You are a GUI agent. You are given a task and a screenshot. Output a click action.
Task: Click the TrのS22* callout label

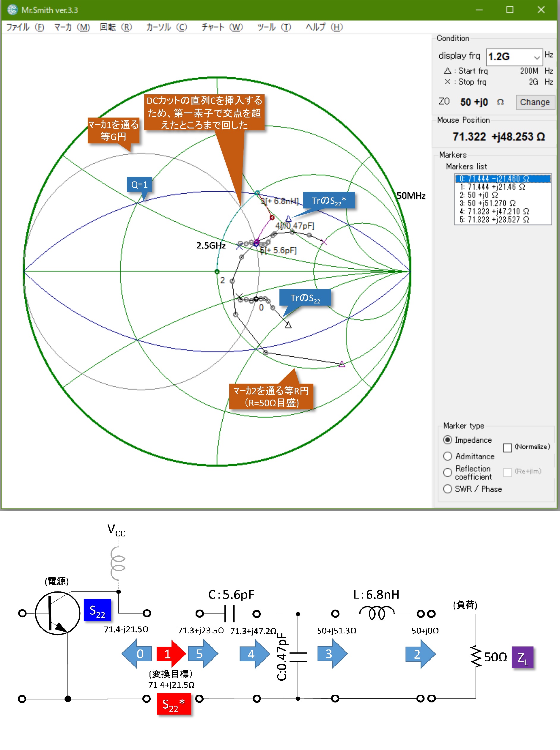click(x=329, y=201)
